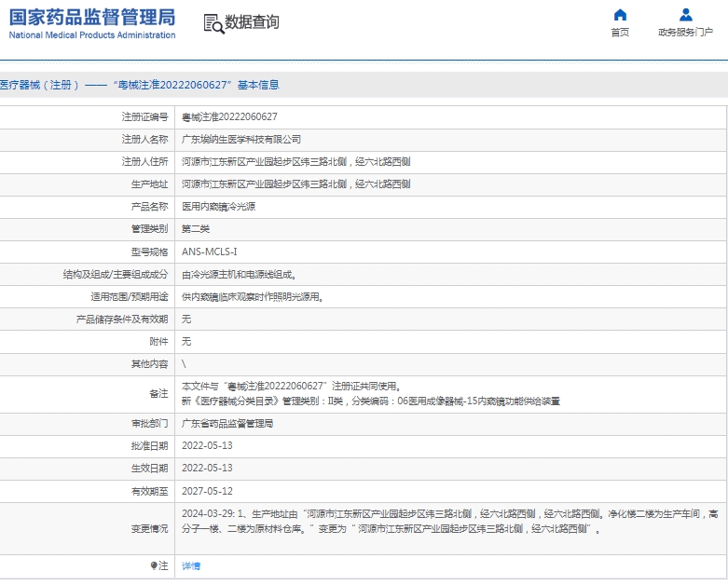
Task: Click the page title 医疗器械(注册) 基本信息
Action: [x=139, y=85]
